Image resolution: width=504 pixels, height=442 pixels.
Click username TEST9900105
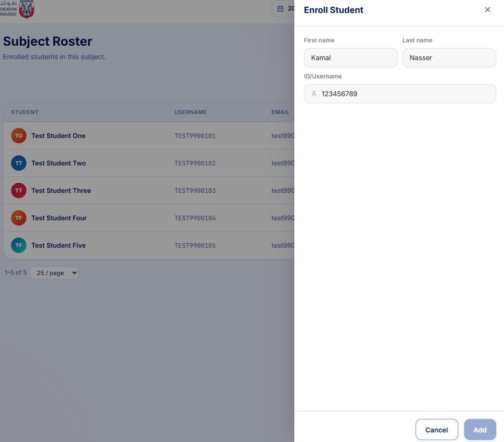(195, 245)
